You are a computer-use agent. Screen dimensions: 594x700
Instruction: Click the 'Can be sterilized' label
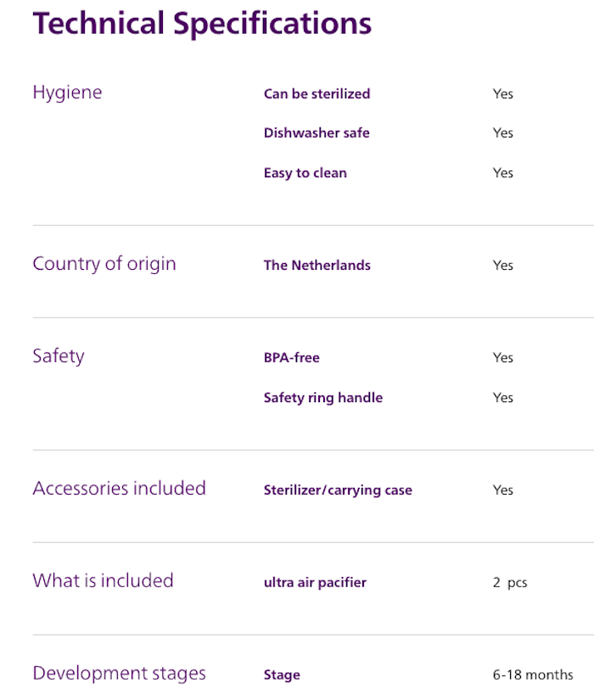[x=317, y=94]
